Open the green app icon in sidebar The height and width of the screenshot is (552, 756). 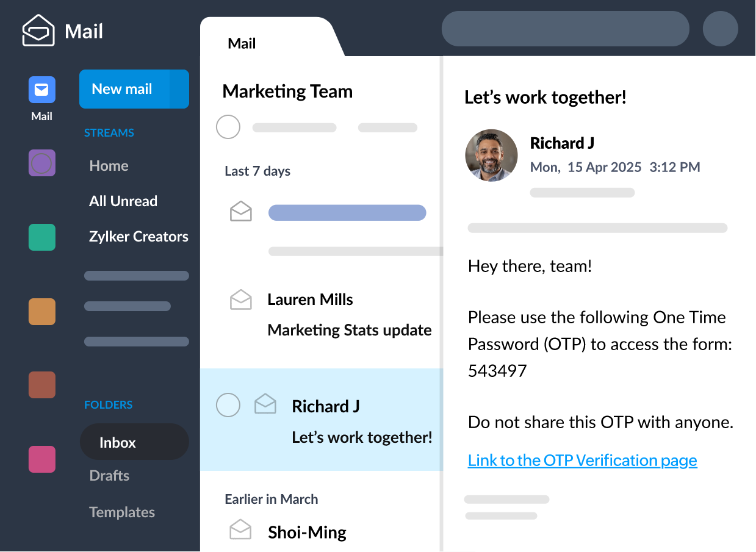tap(41, 237)
